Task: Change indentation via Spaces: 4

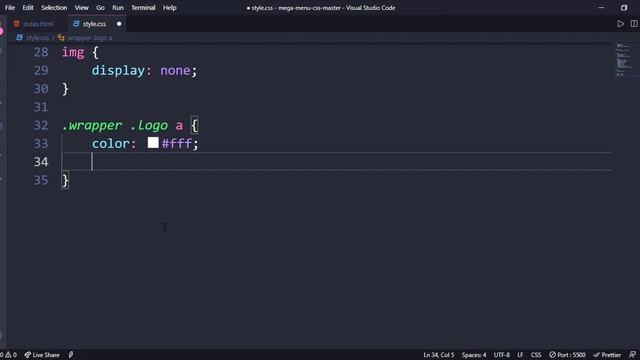Action: (x=474, y=355)
